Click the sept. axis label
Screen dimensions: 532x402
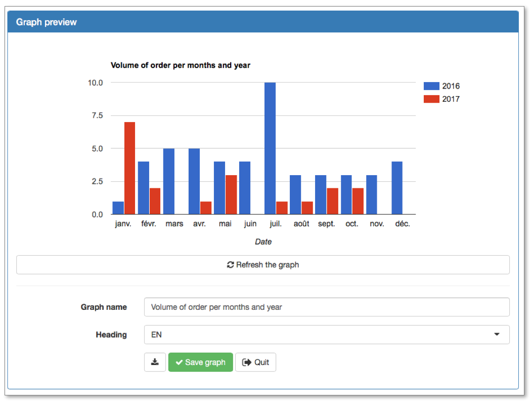coord(326,224)
